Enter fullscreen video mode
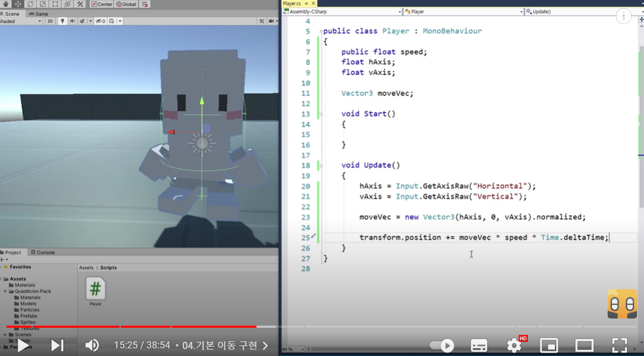 point(619,345)
